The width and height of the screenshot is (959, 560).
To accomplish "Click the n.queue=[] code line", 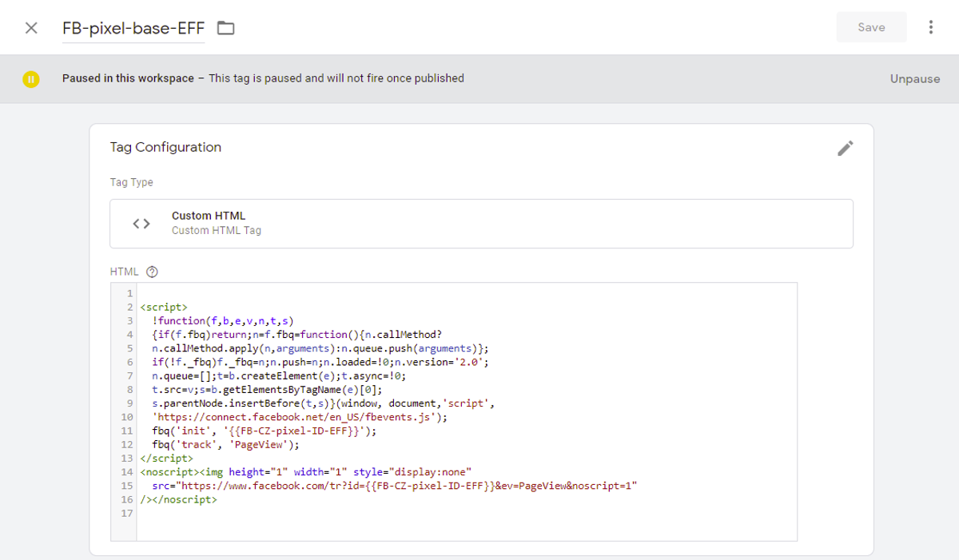I will 279,375.
